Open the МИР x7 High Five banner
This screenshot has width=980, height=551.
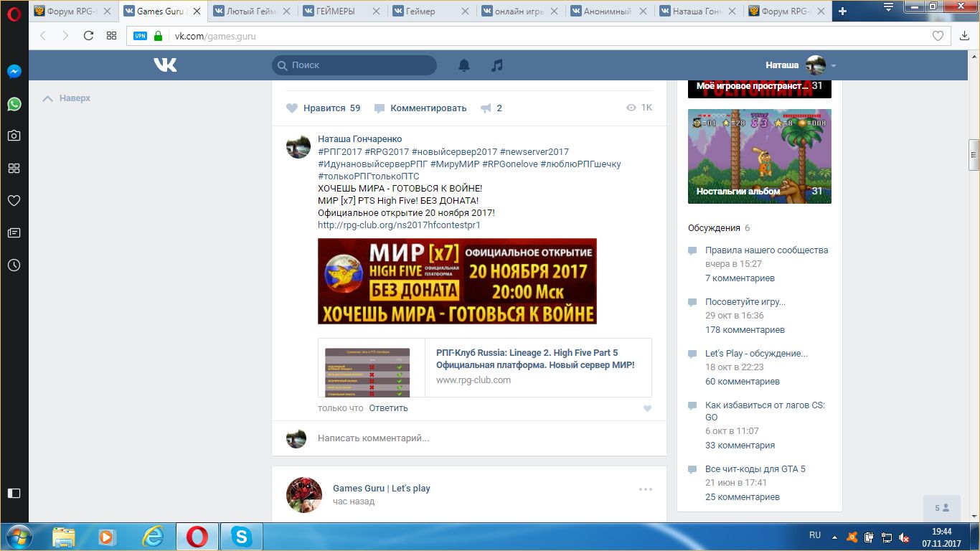click(457, 281)
